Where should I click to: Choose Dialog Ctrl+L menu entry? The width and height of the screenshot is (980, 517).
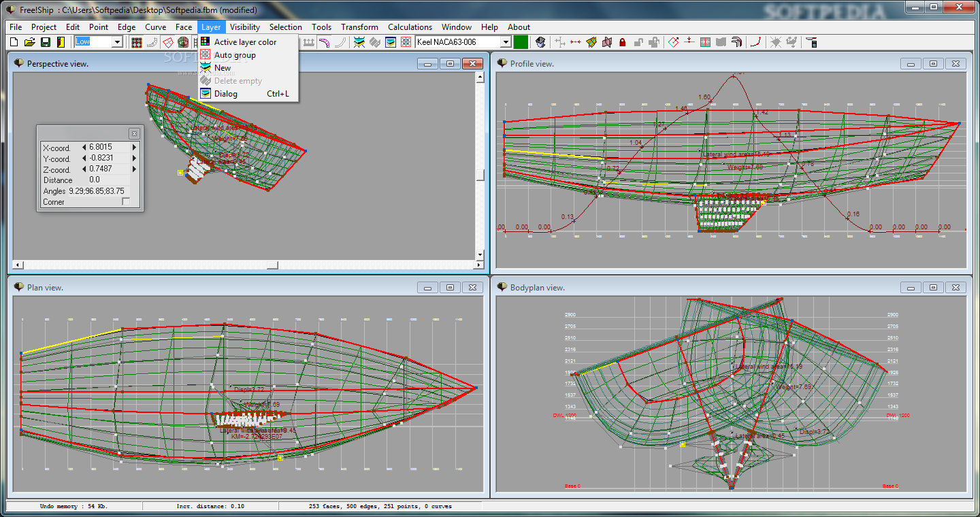[x=248, y=93]
